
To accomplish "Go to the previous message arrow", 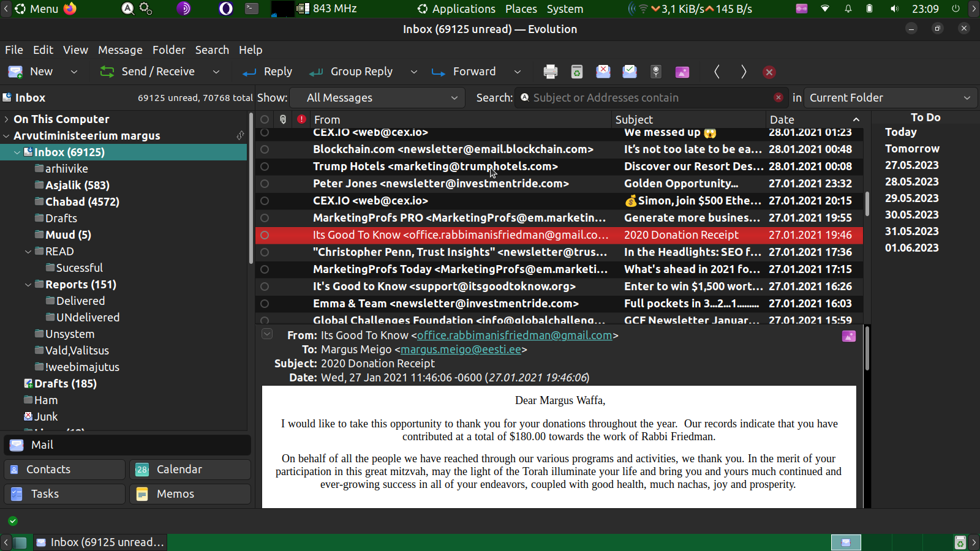I will pos(717,72).
